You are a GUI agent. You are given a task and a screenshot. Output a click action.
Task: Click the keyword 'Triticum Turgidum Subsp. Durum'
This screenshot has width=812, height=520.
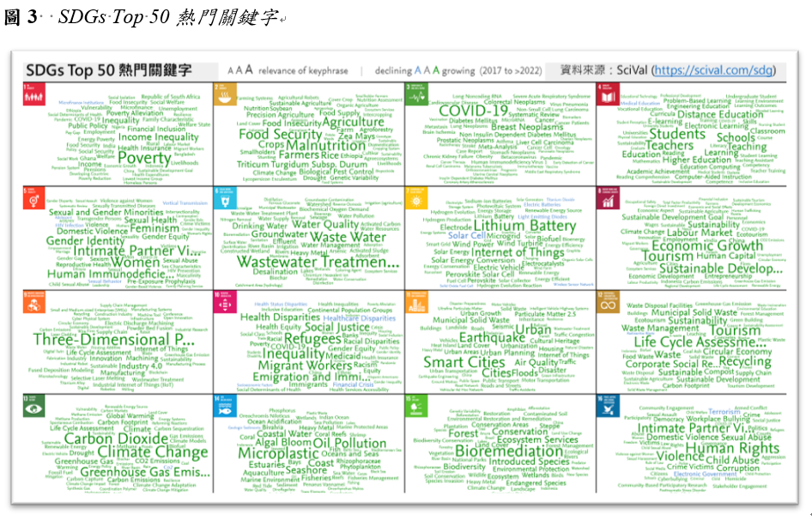point(302,164)
